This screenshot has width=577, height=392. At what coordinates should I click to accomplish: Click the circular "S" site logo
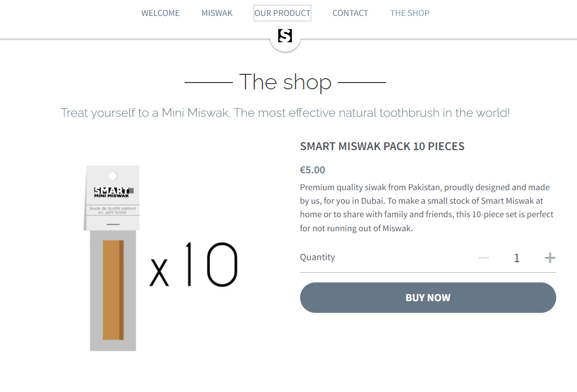(285, 35)
